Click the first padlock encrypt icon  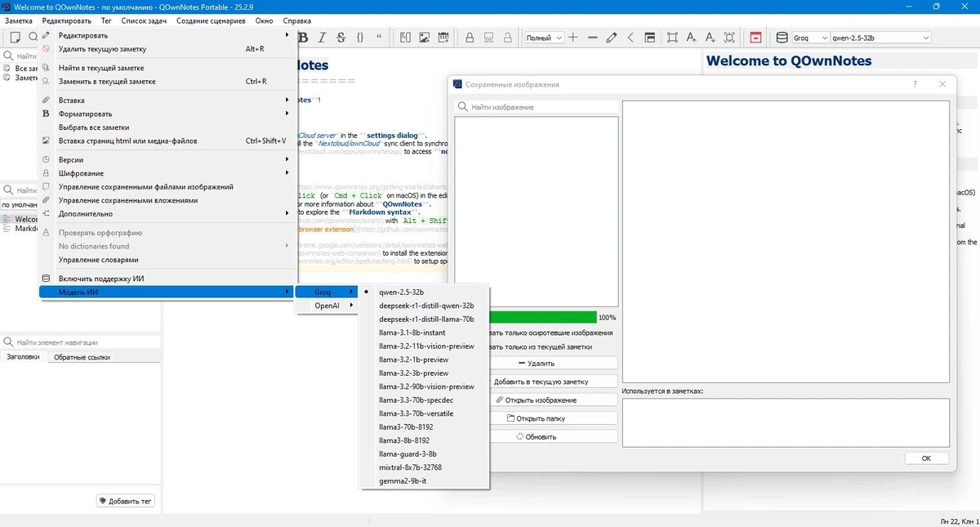(470, 37)
